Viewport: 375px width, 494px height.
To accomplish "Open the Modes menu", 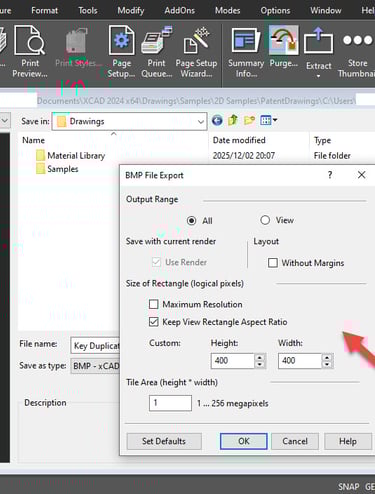I will click(x=227, y=10).
